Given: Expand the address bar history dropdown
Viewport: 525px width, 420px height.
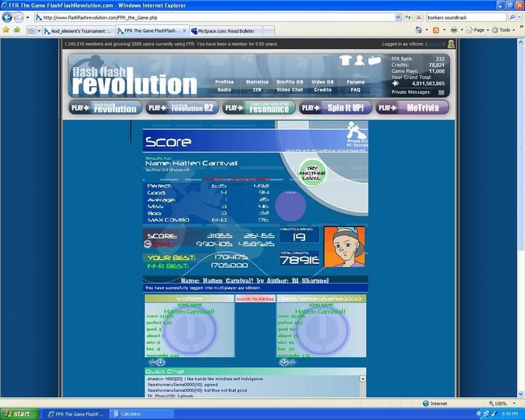Looking at the screenshot, I should pos(398,18).
